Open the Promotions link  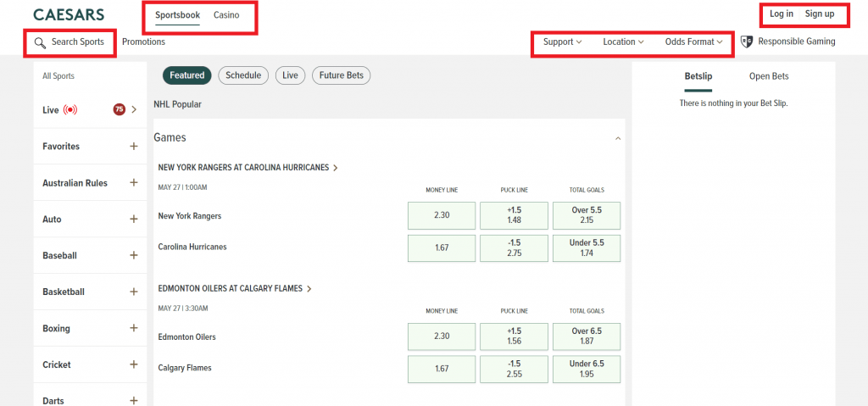click(x=143, y=42)
